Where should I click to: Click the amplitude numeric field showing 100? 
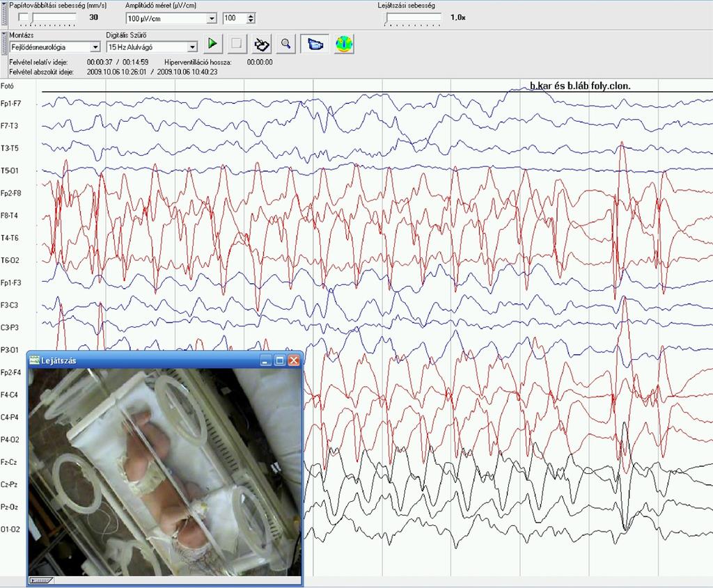[x=235, y=18]
